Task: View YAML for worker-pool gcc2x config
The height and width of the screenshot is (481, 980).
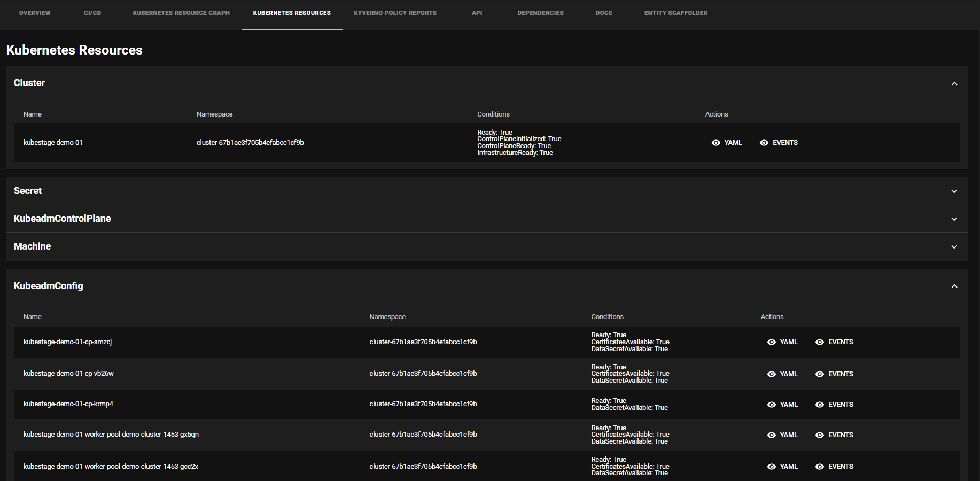Action: (783, 467)
